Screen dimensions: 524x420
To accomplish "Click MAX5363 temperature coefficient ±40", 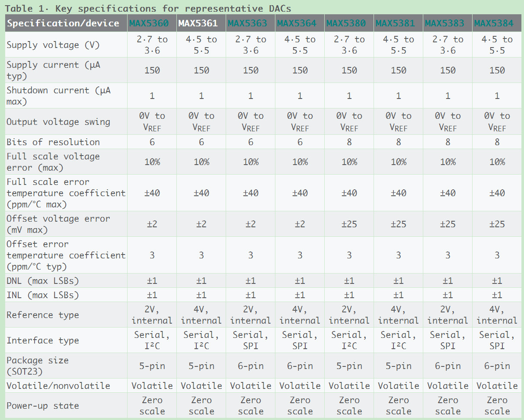I will coord(250,193).
